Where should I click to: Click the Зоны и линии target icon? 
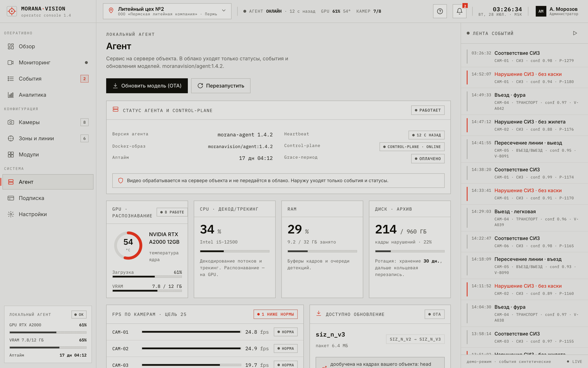coord(11,138)
